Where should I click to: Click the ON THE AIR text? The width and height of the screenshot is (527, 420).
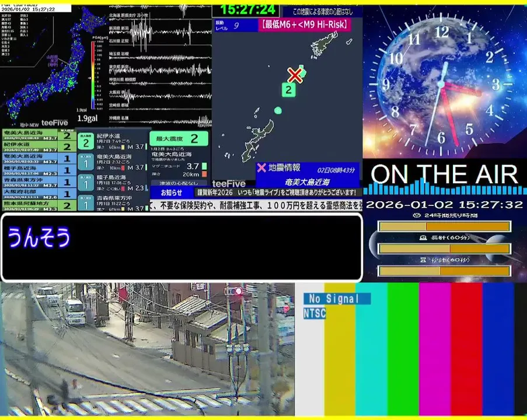(x=444, y=175)
